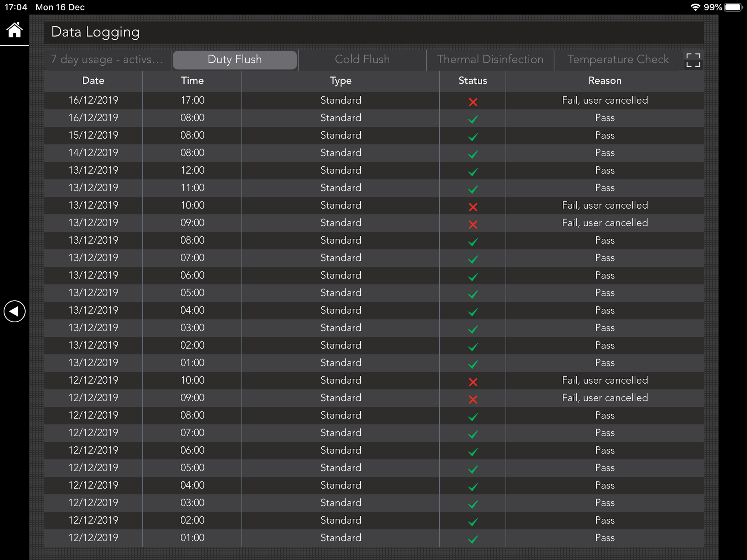Viewport: 747px width, 560px height.
Task: Select the Data Logging title
Action: click(95, 32)
